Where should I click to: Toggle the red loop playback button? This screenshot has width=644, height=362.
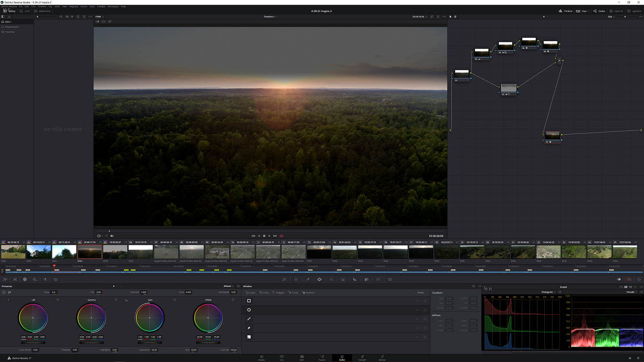pyautogui.click(x=282, y=236)
